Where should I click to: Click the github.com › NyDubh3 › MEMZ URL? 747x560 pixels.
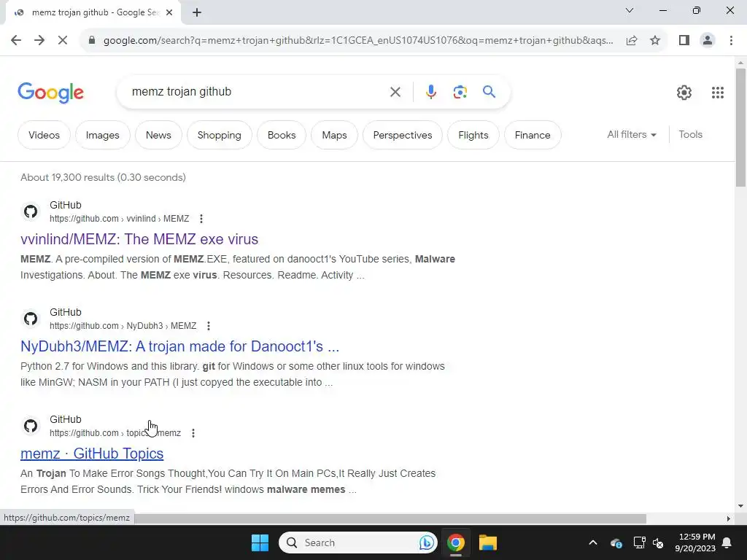click(x=123, y=326)
